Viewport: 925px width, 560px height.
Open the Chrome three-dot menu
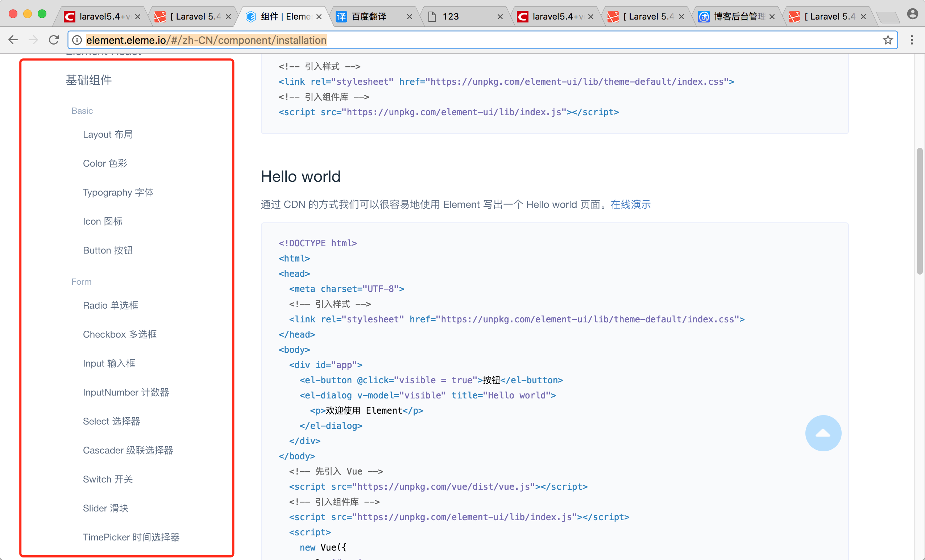pyautogui.click(x=912, y=40)
